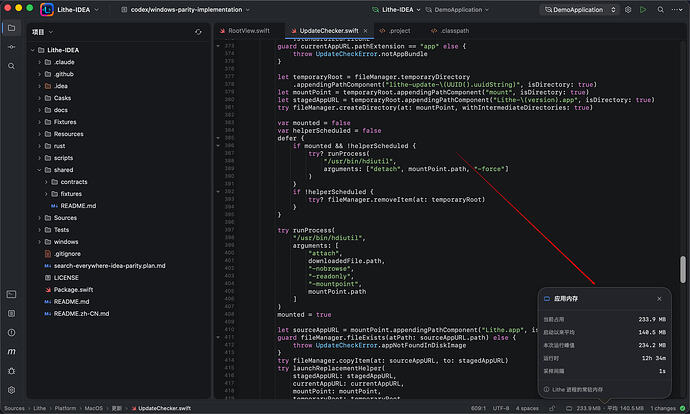Open the Terminal tool window icon
The image size is (690, 414).
coord(11,294)
